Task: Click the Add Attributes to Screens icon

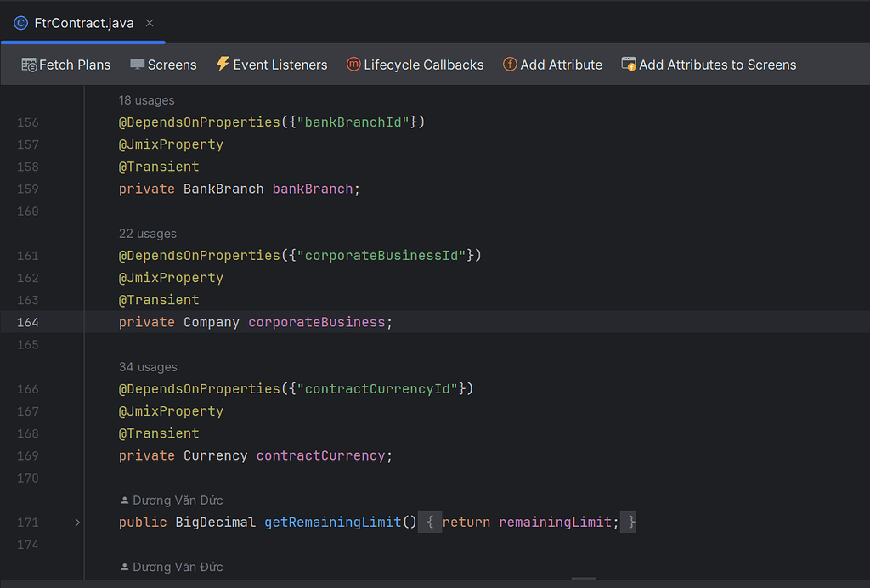Action: (x=628, y=65)
